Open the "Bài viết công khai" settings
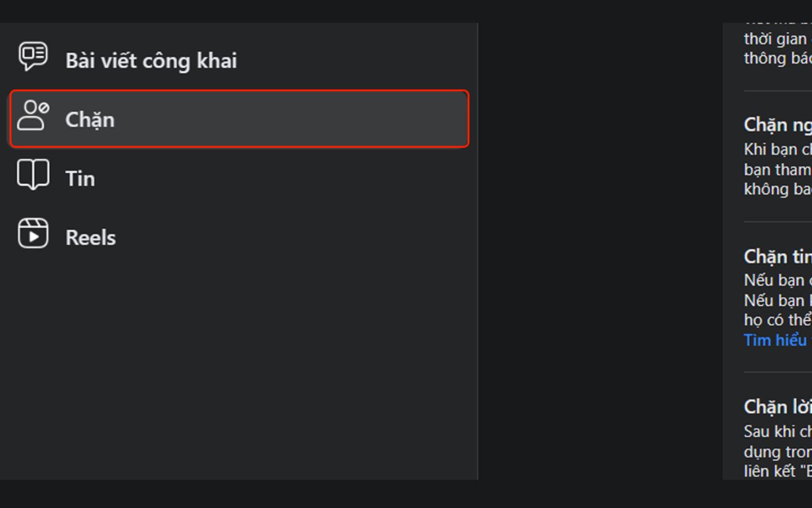Image resolution: width=812 pixels, height=508 pixels. (151, 60)
